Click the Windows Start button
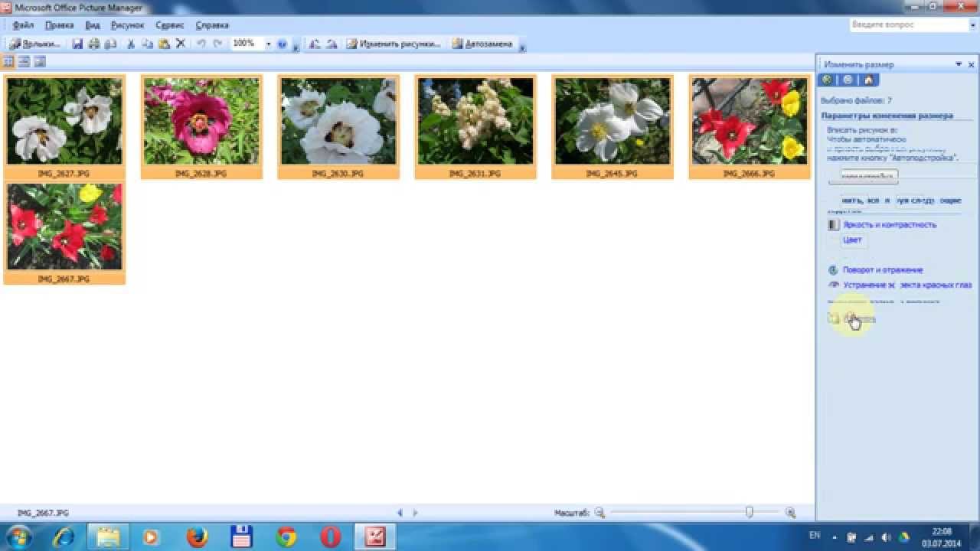980x551 pixels. coord(17,537)
